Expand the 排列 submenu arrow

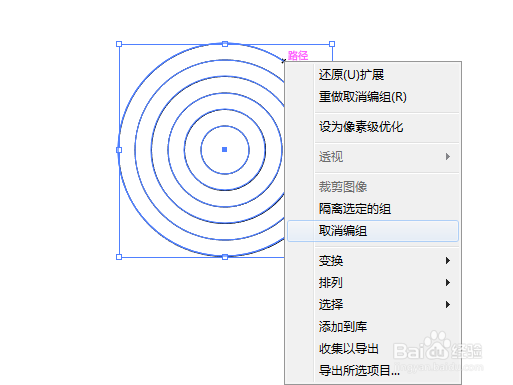(448, 283)
